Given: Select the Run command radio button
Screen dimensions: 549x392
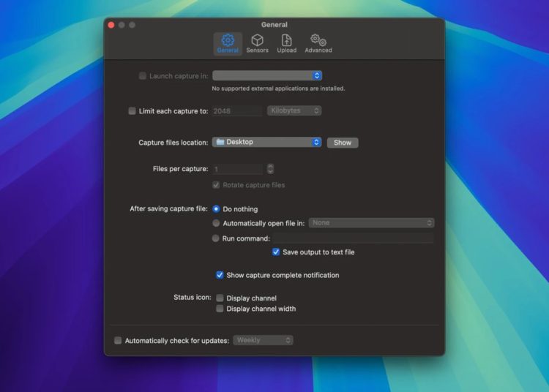Looking at the screenshot, I should (216, 238).
